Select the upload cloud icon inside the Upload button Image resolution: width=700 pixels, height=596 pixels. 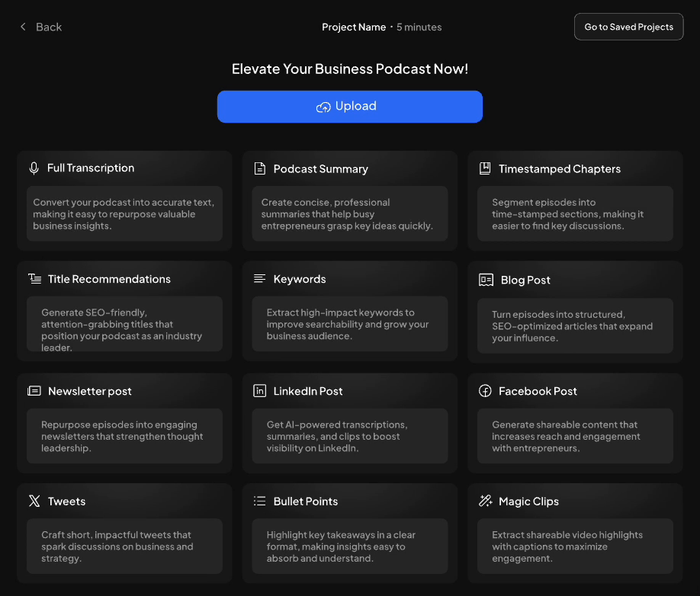coord(323,107)
